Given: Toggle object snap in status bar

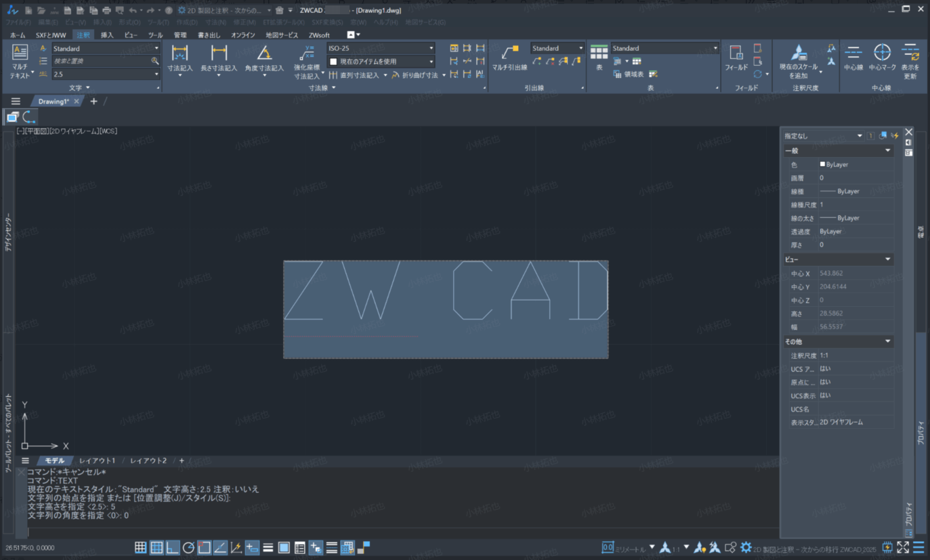Looking at the screenshot, I should [204, 547].
